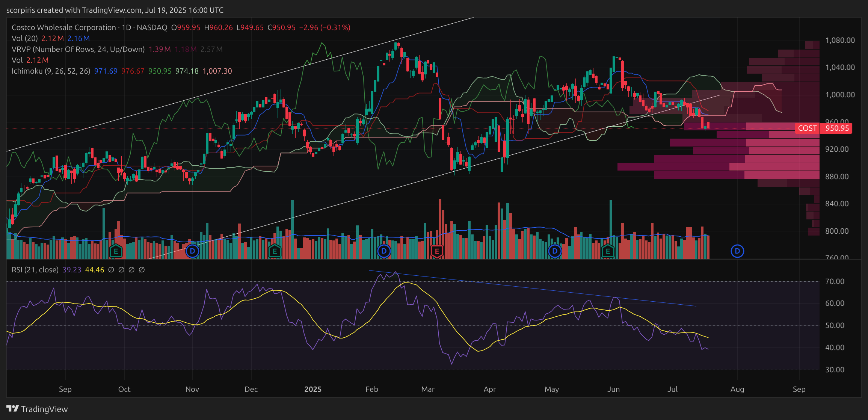Viewport: 868px width, 420px height.
Task: Click the Nov label on time axis
Action: 192,389
